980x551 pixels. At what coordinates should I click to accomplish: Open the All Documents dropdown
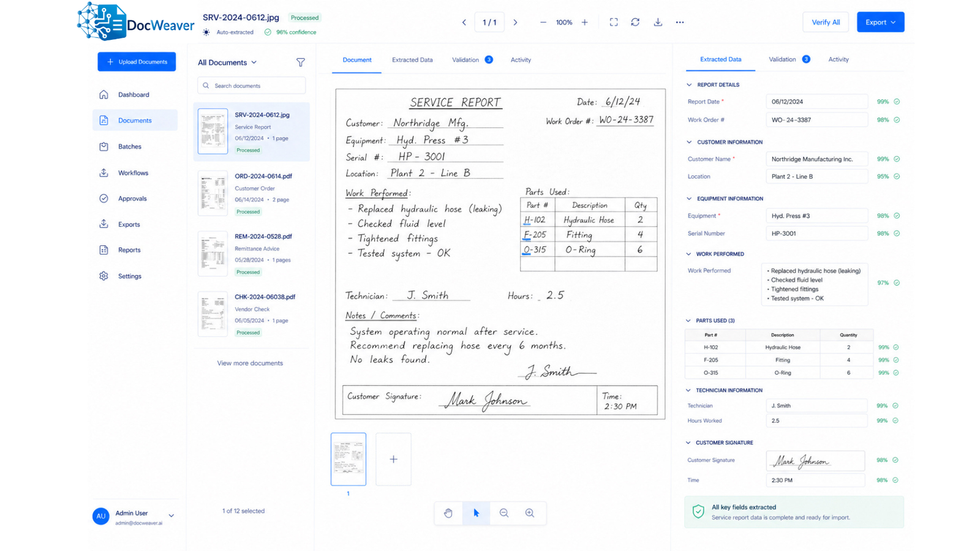pos(227,62)
